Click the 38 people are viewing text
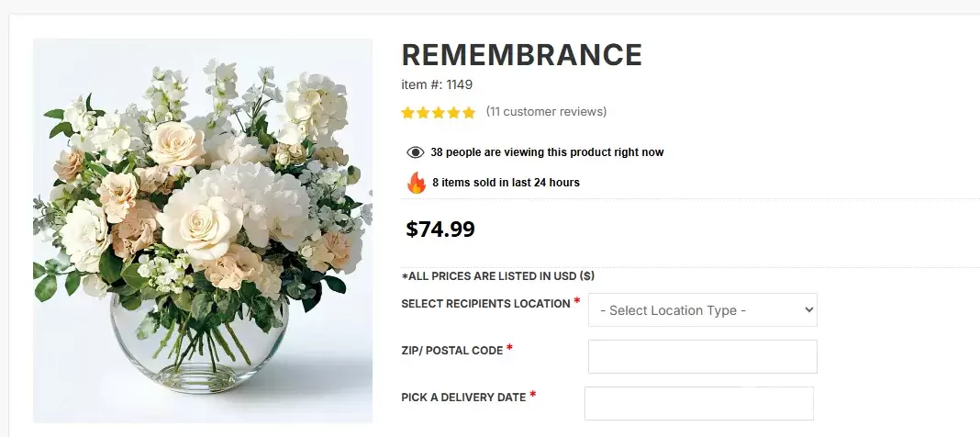The height and width of the screenshot is (437, 980). (547, 152)
